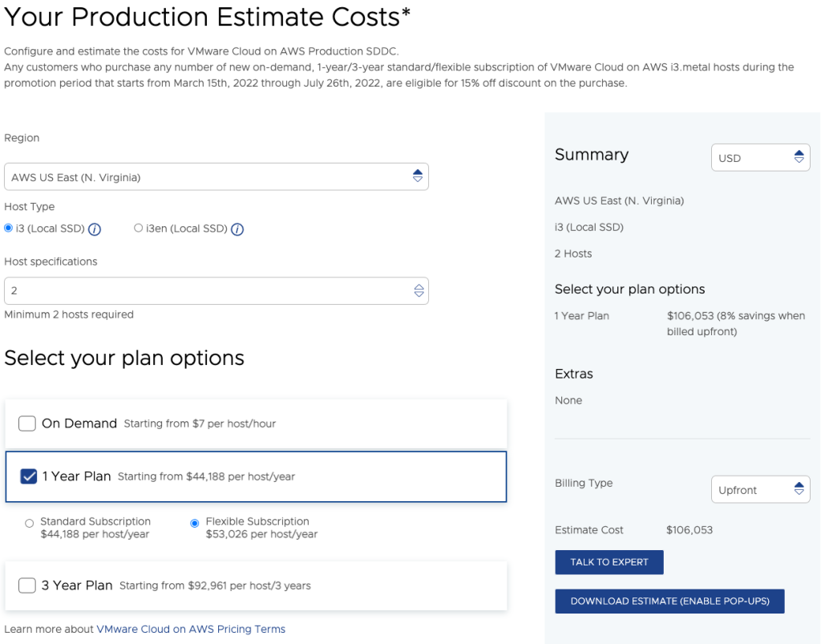Viewport: 821px width, 644px height.
Task: Select the i3en (Local SSD) host type
Action: [x=139, y=229]
